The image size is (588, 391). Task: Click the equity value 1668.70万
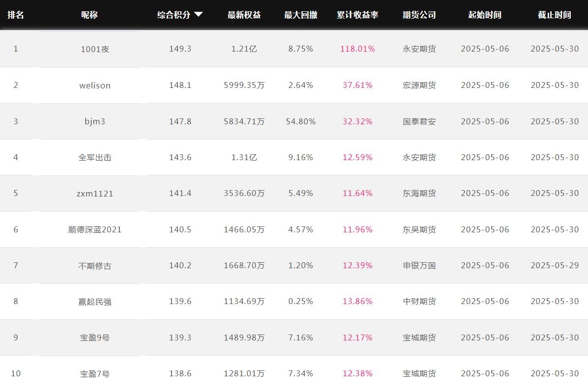244,265
